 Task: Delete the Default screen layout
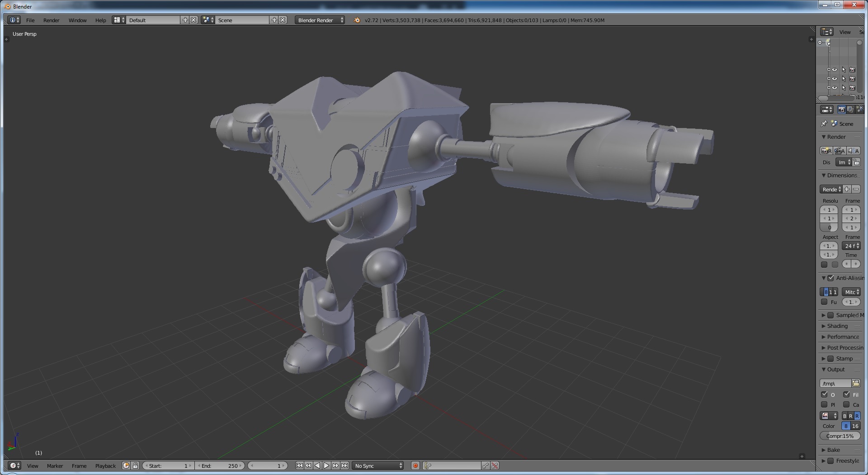193,20
